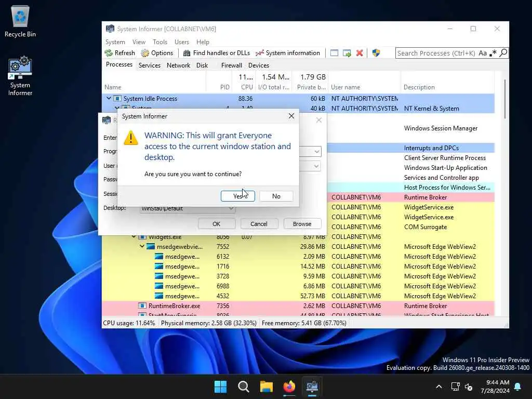Viewport: 532px width, 399px height.
Task: Click Physical memory in the status bar
Action: point(209,323)
